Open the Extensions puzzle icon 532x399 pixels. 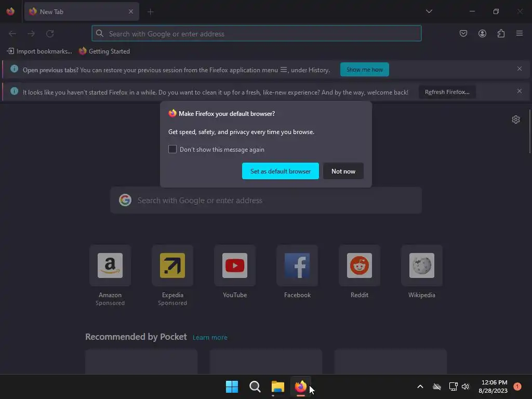pyautogui.click(x=501, y=33)
